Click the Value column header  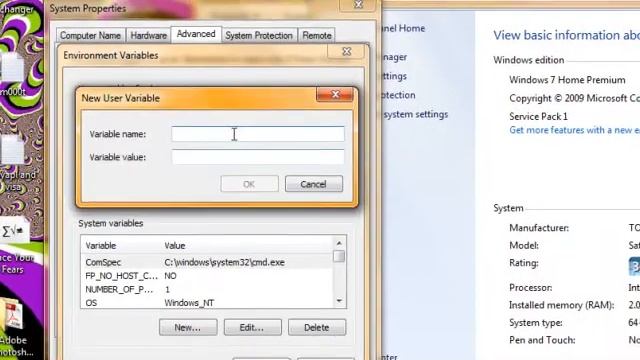[175, 246]
